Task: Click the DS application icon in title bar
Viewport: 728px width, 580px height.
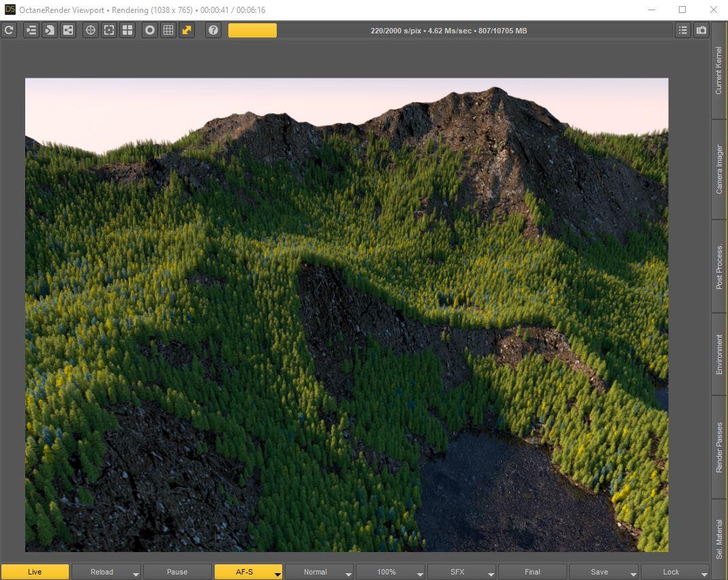Action: pyautogui.click(x=10, y=10)
